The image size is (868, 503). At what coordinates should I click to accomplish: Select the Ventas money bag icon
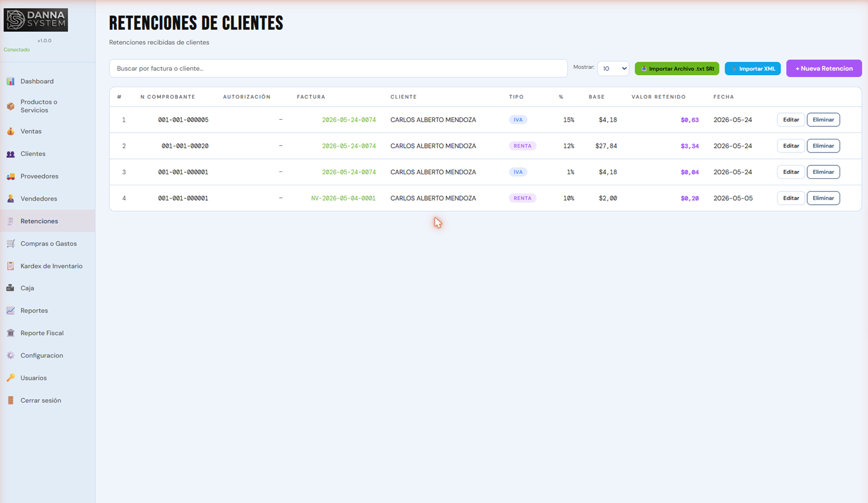tap(10, 131)
